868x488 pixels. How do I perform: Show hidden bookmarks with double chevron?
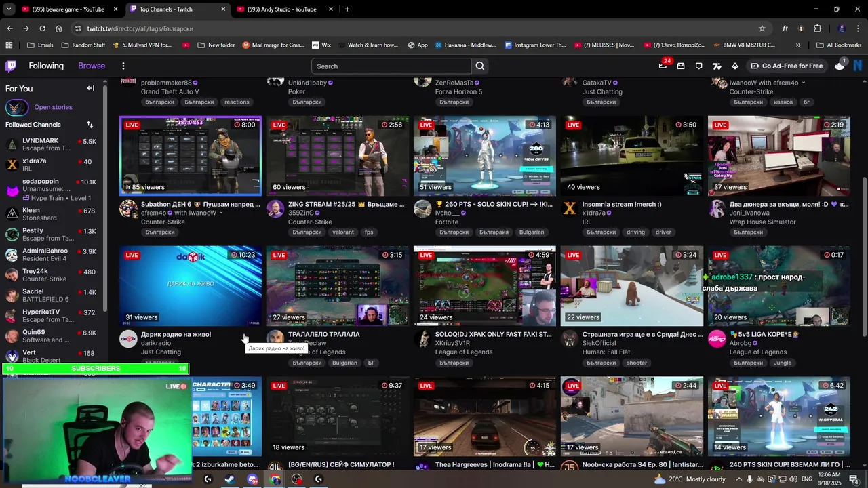(798, 45)
